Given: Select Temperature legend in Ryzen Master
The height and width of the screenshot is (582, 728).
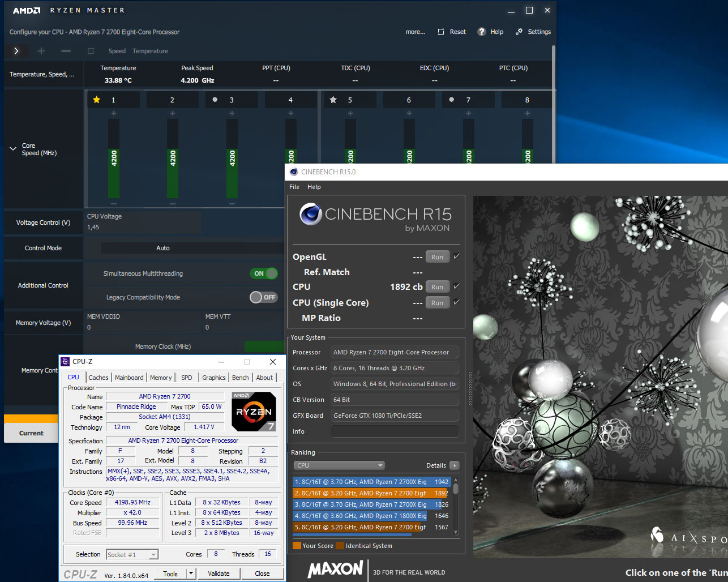Looking at the screenshot, I should tap(150, 51).
